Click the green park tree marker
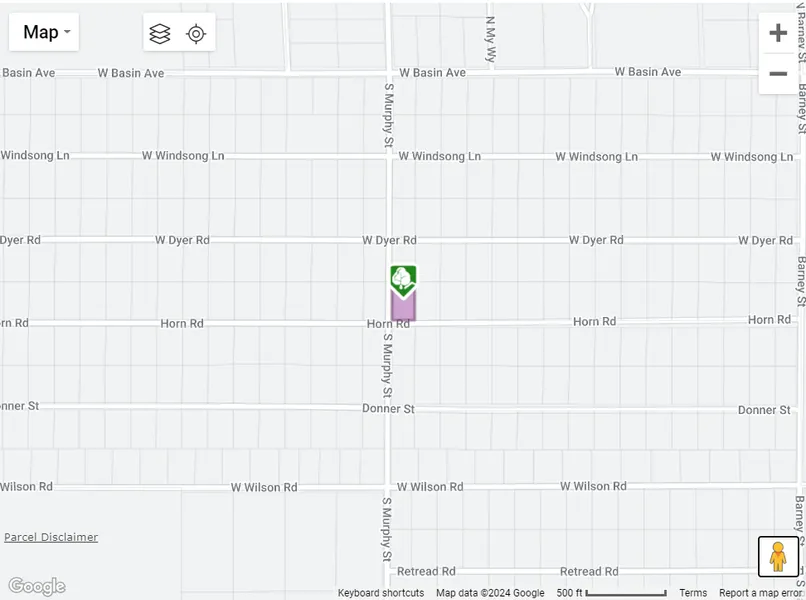Viewport: 806px width, 600px height. coord(403,278)
